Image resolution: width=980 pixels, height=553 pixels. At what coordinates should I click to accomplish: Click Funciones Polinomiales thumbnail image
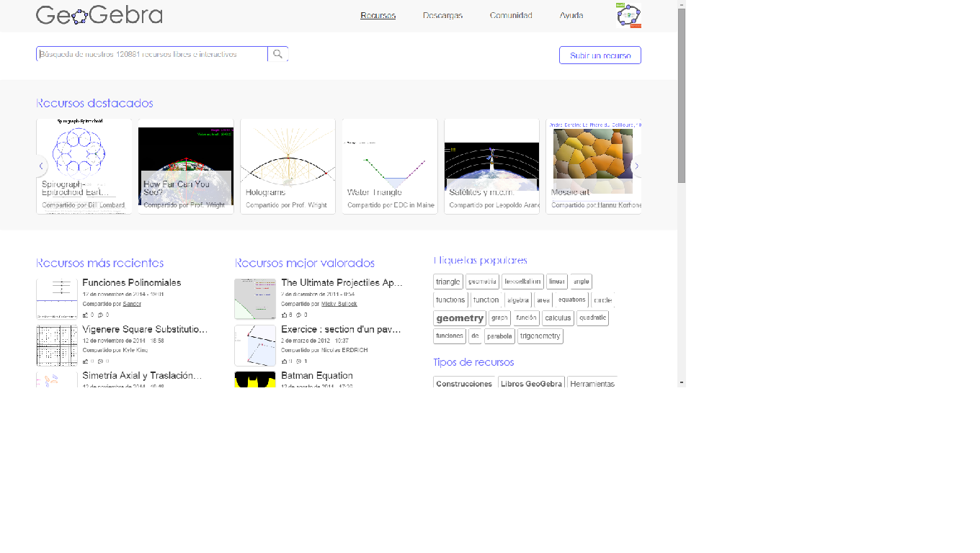57,299
